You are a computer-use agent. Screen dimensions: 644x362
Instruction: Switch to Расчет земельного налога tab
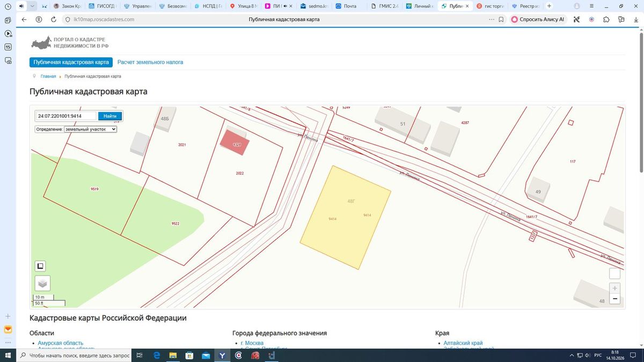tap(150, 62)
